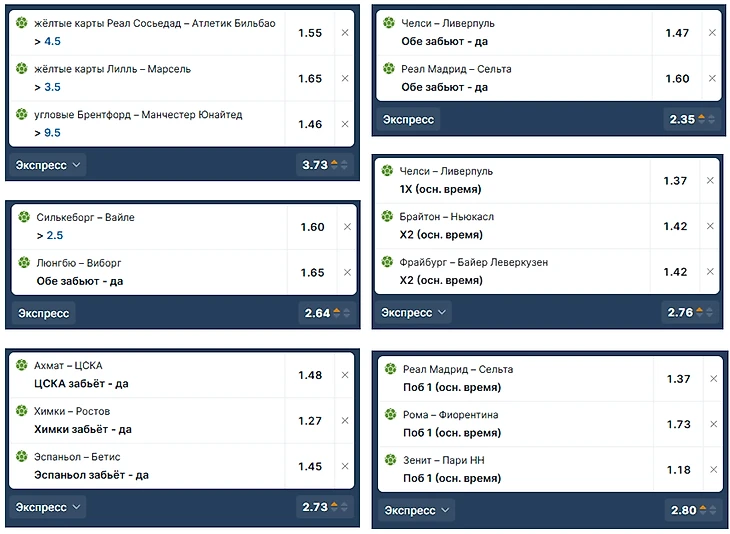Image resolution: width=730 pixels, height=534 pixels.
Task: Open Экспресс dropdown under the 2.80 coupon
Action: pyautogui.click(x=416, y=510)
